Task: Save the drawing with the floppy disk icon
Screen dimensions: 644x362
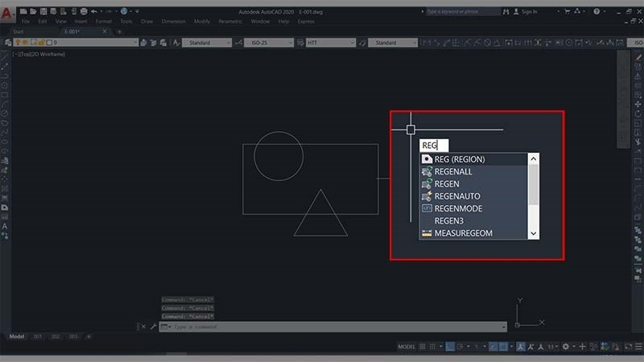Action: (43, 11)
